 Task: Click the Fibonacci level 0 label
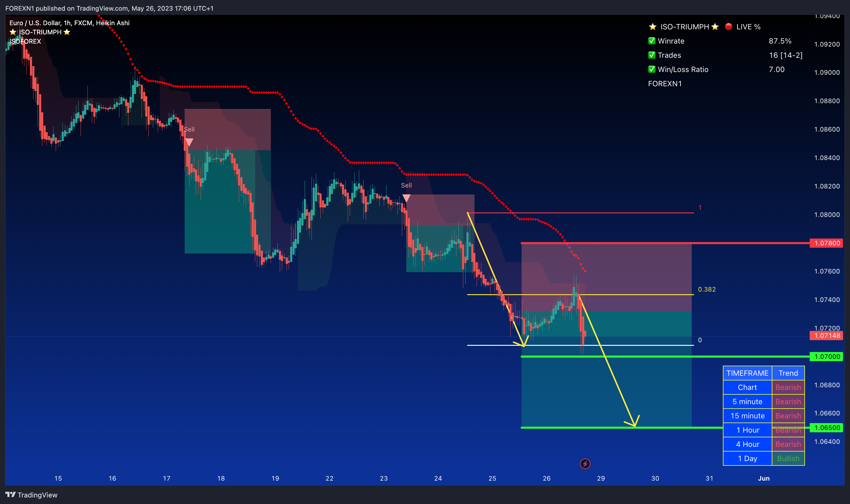(x=699, y=340)
